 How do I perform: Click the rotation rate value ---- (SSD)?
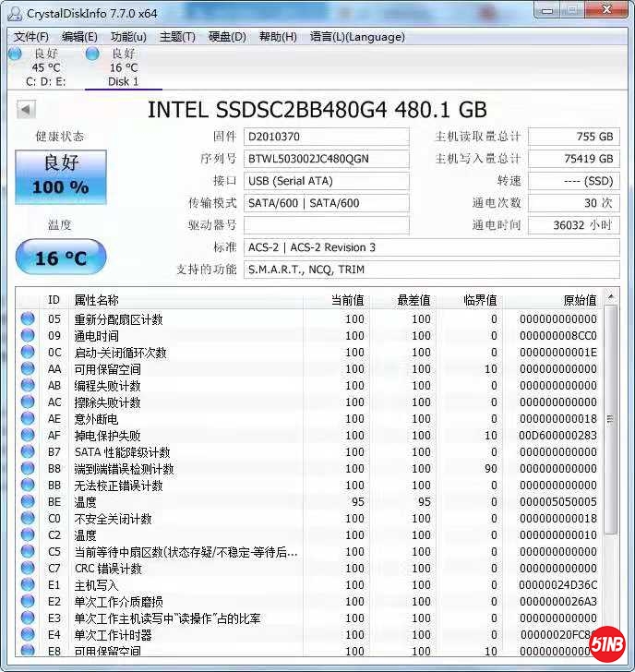(x=574, y=181)
